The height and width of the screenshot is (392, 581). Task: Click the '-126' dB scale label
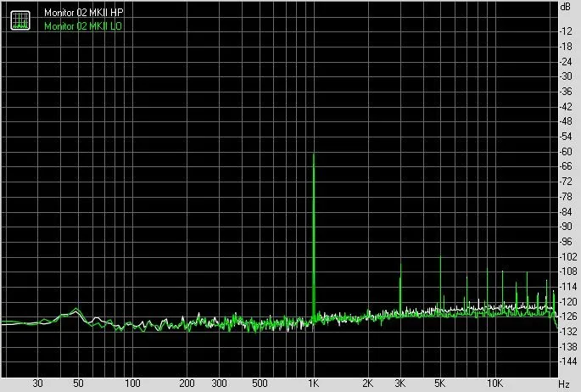pyautogui.click(x=567, y=316)
